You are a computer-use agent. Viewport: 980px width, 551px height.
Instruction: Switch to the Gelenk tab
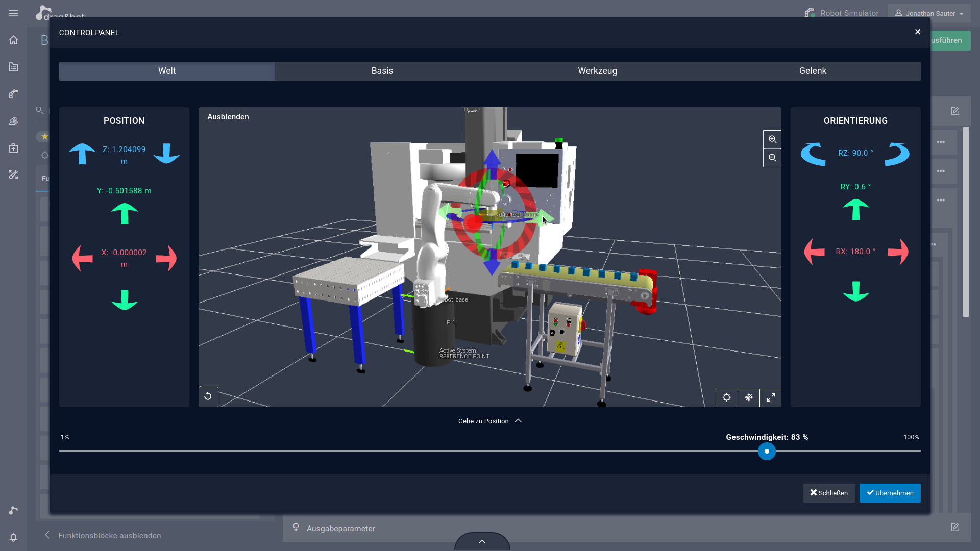pos(813,71)
